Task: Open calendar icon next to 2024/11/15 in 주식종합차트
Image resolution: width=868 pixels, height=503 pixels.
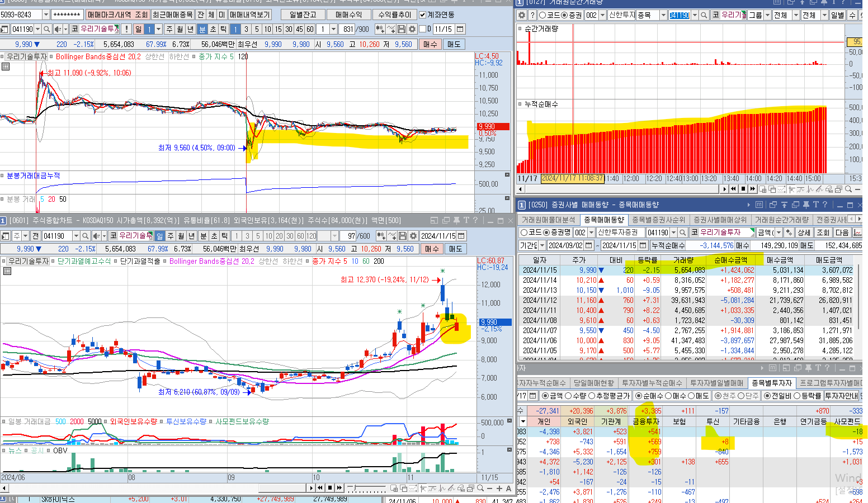Action: (461, 236)
